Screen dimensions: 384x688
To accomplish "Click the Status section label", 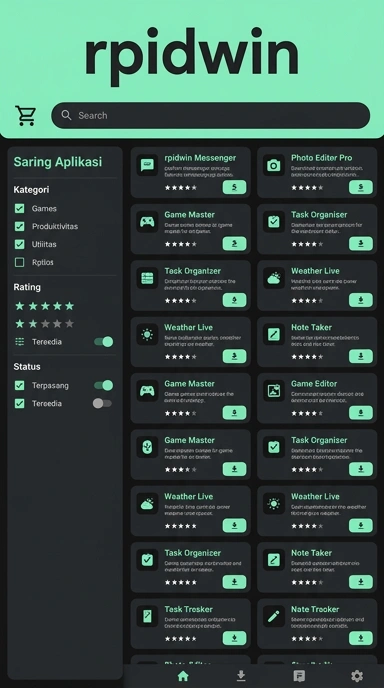I will coord(27,367).
